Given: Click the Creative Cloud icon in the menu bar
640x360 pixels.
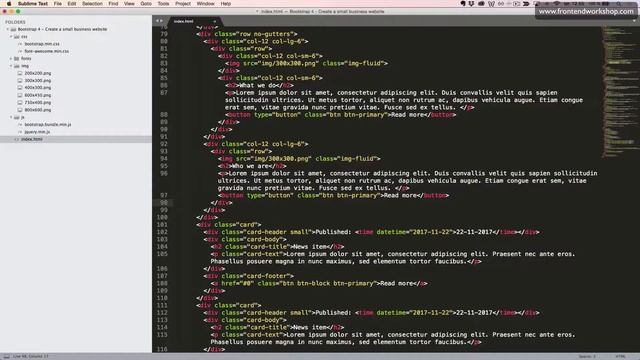Looking at the screenshot, I should (x=481, y=3).
